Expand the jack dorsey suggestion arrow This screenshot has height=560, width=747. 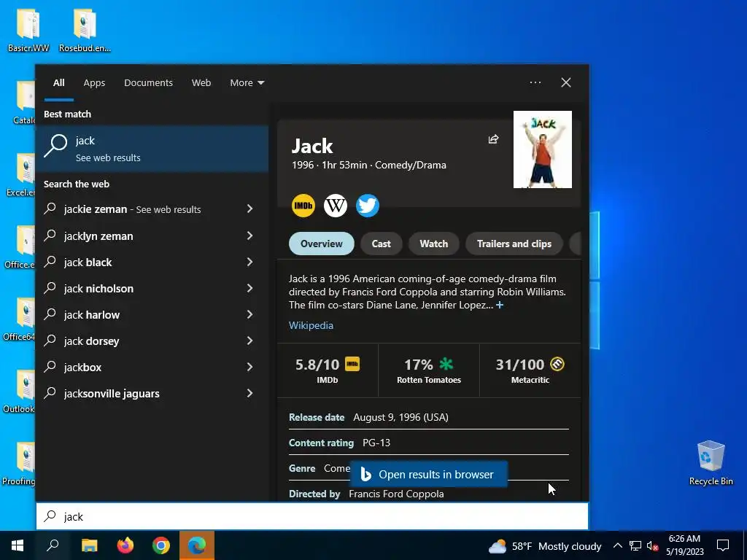pos(249,340)
